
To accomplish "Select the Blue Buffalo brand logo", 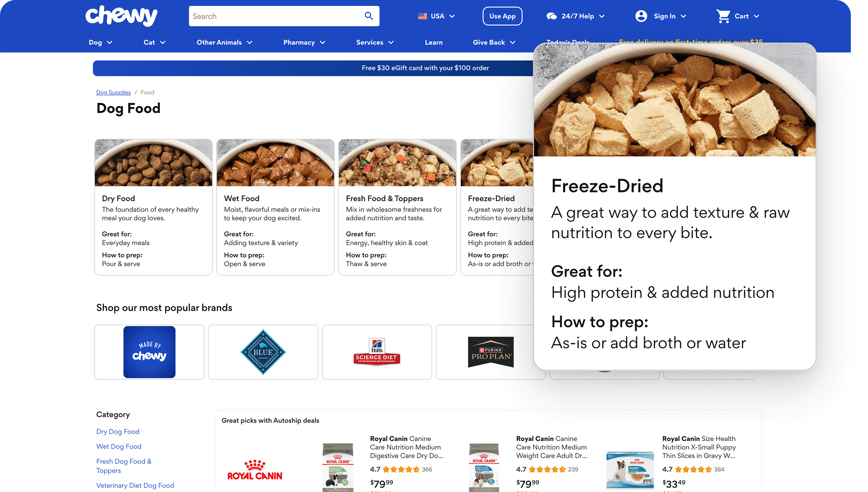I will [x=263, y=352].
